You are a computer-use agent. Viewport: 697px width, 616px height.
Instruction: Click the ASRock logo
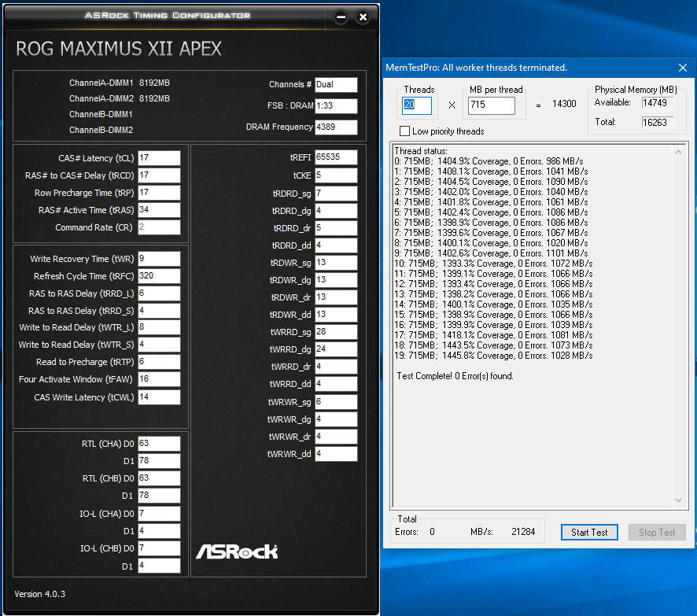coord(236,551)
